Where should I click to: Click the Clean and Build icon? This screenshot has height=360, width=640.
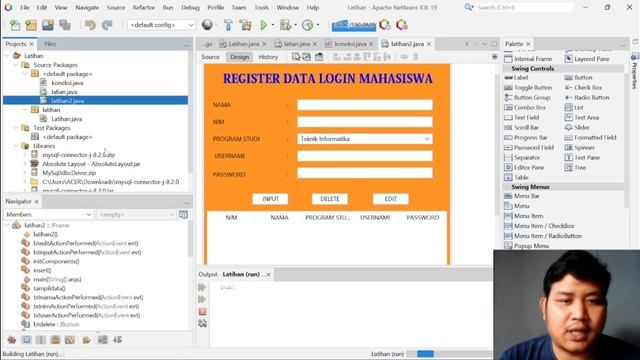pos(245,25)
